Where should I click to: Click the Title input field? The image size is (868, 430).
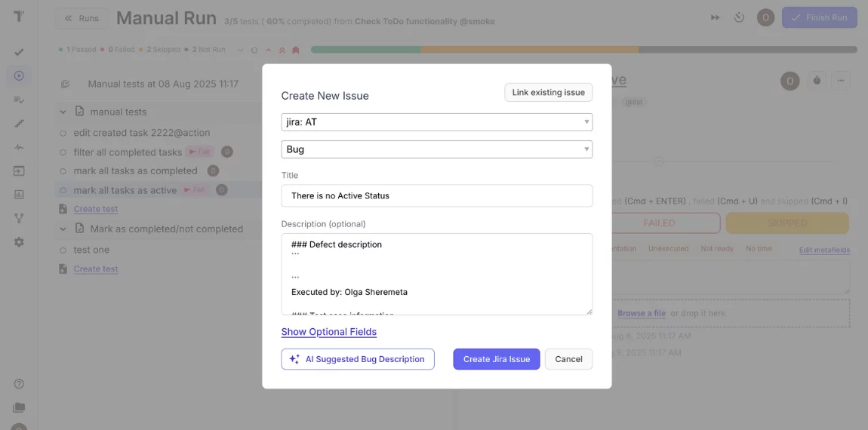tap(437, 196)
